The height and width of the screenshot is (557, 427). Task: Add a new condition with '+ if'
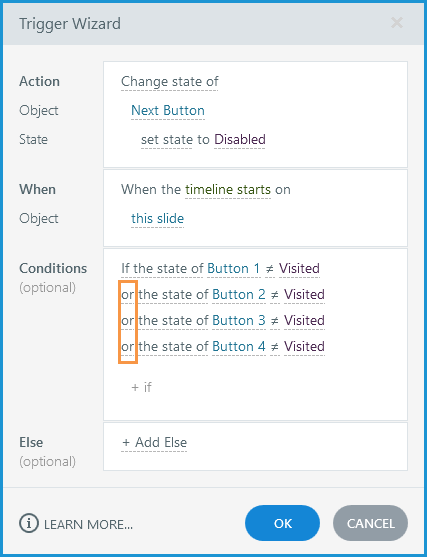[x=141, y=387]
